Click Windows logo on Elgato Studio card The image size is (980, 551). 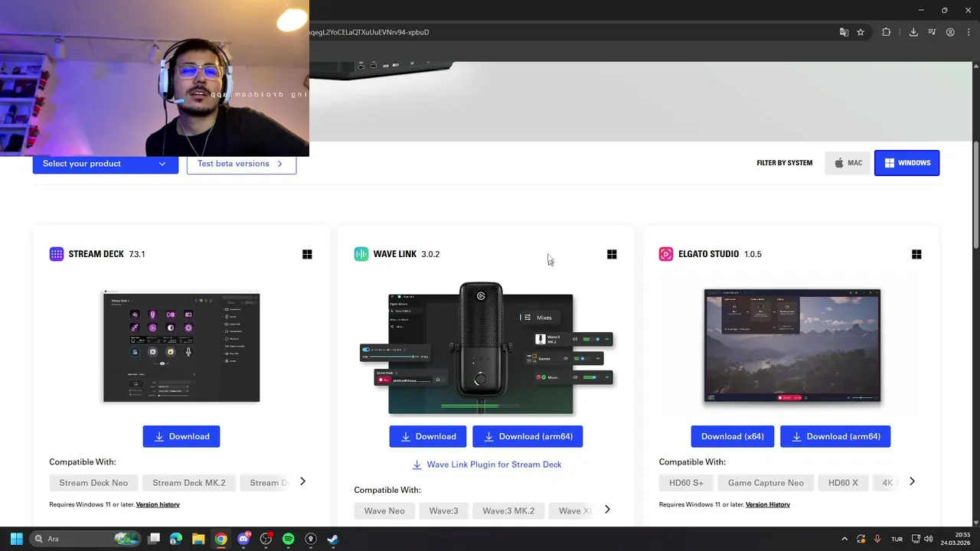click(916, 254)
